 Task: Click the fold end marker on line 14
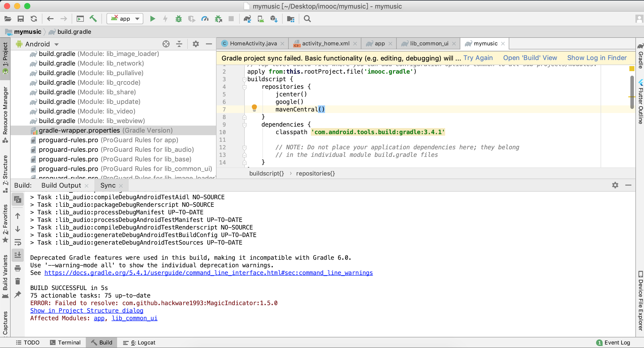[244, 163]
